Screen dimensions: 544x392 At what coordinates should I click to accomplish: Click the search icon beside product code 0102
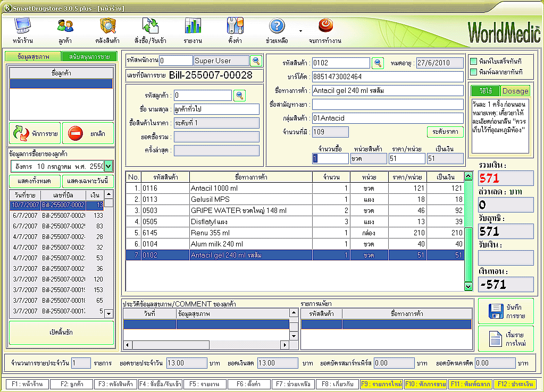pos(378,63)
